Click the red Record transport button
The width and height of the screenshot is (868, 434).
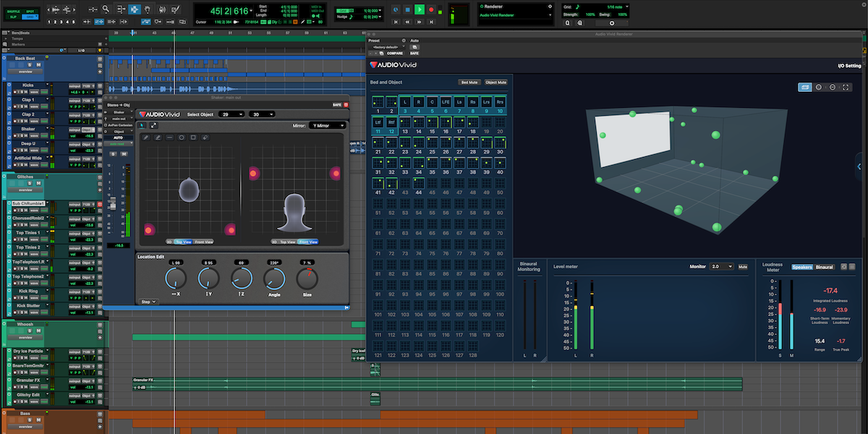[x=432, y=9]
